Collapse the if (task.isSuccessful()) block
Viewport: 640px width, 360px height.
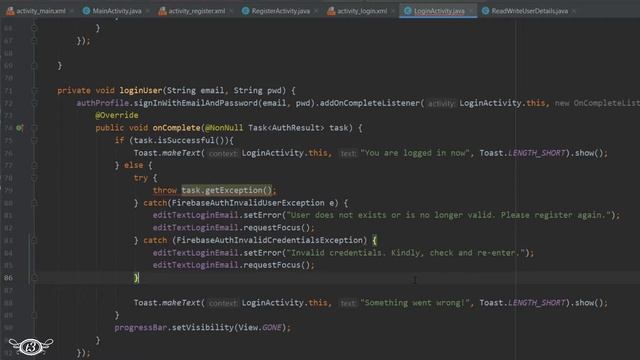coord(35,140)
